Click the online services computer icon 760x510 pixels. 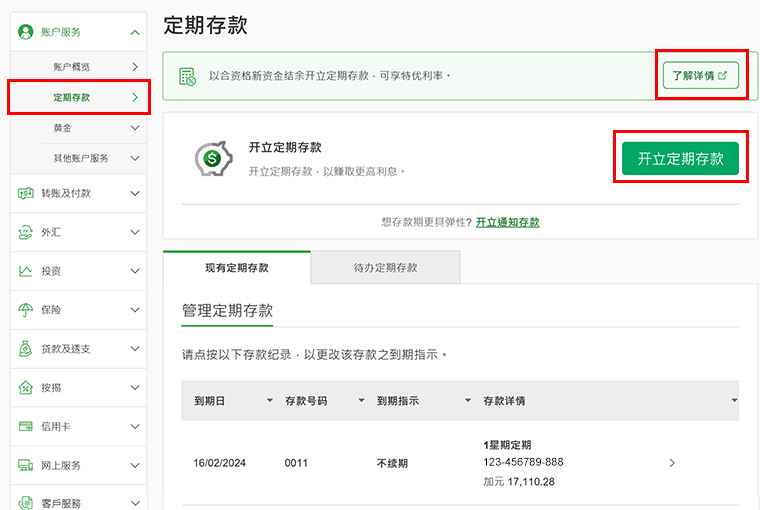tap(25, 465)
